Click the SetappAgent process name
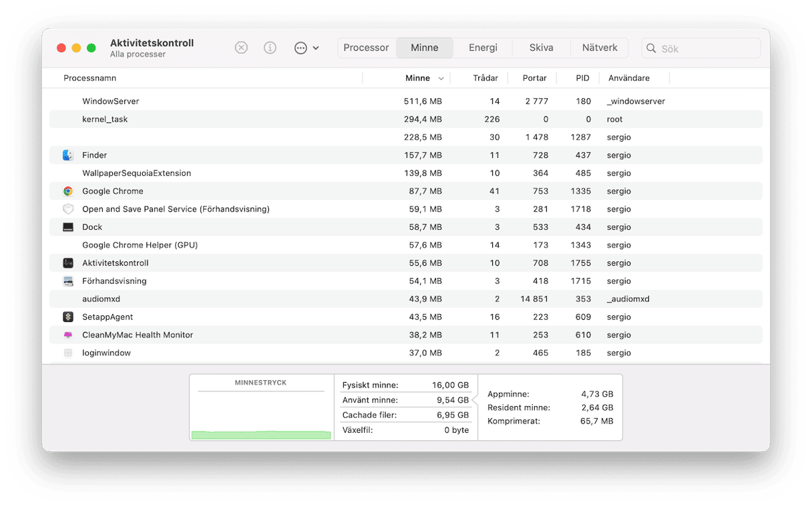Image resolution: width=812 pixels, height=507 pixels. click(108, 317)
